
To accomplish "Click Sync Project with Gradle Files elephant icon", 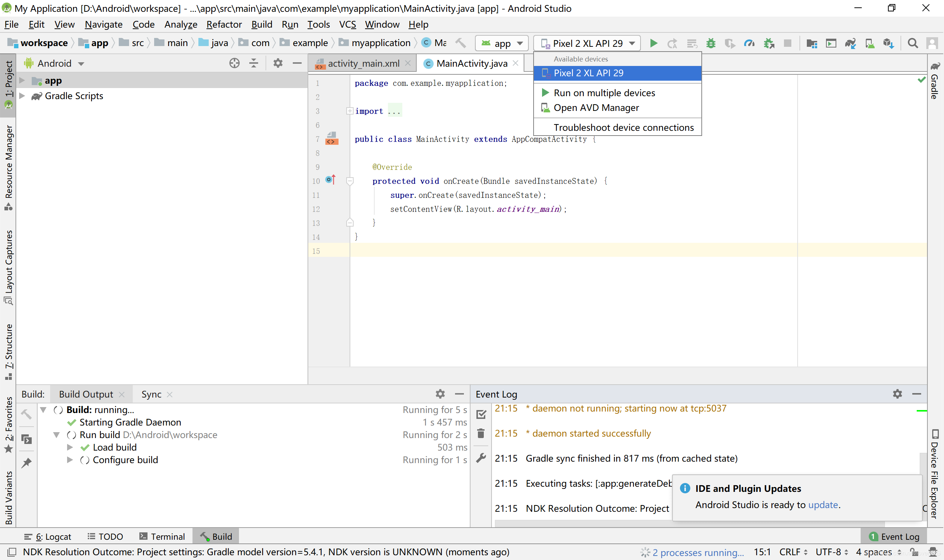I will (850, 43).
